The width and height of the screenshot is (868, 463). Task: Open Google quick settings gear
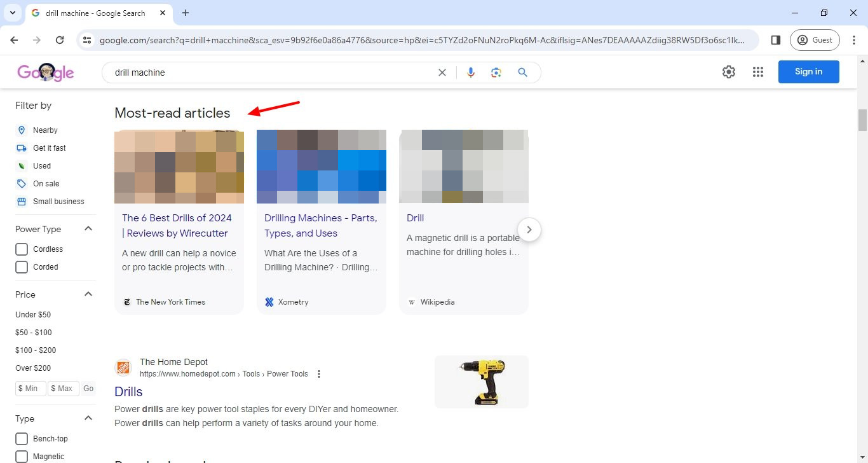coord(728,71)
